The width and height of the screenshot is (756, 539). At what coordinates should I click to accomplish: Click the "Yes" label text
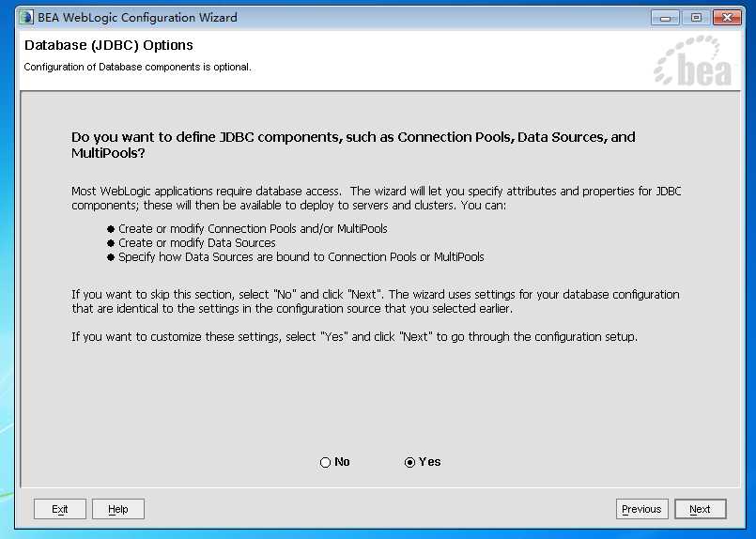(x=429, y=462)
